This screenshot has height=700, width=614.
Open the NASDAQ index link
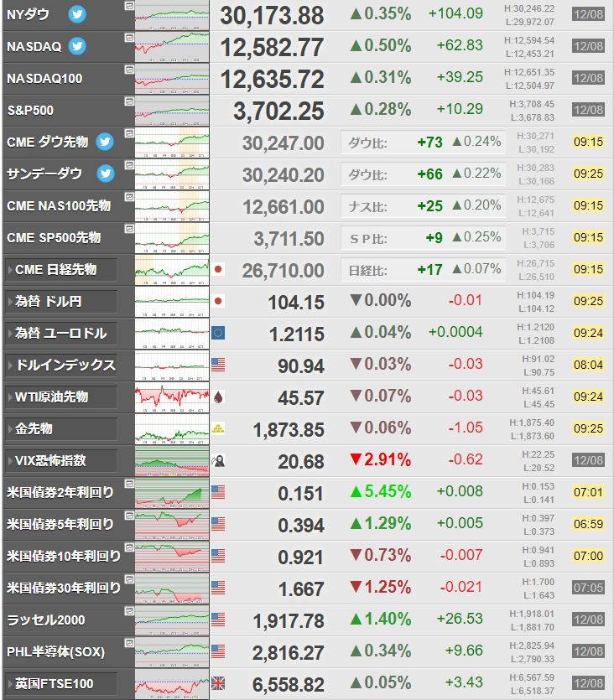click(34, 46)
